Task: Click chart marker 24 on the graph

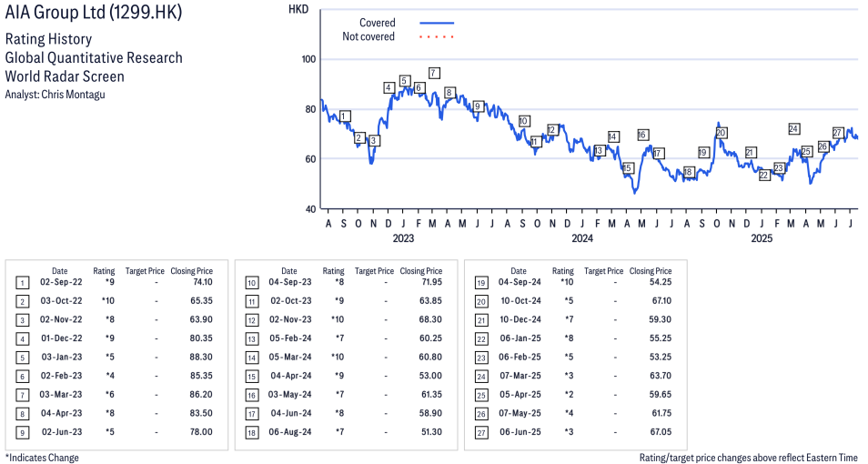Action: [x=793, y=129]
